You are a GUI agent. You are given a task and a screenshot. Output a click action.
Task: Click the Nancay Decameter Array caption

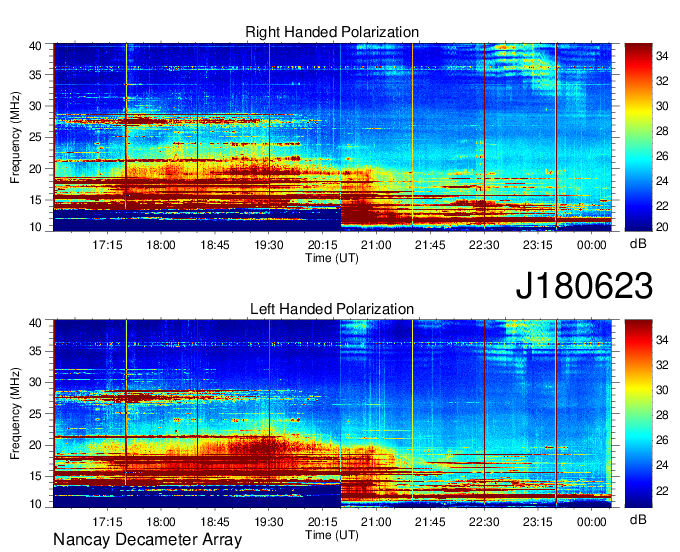click(147, 540)
